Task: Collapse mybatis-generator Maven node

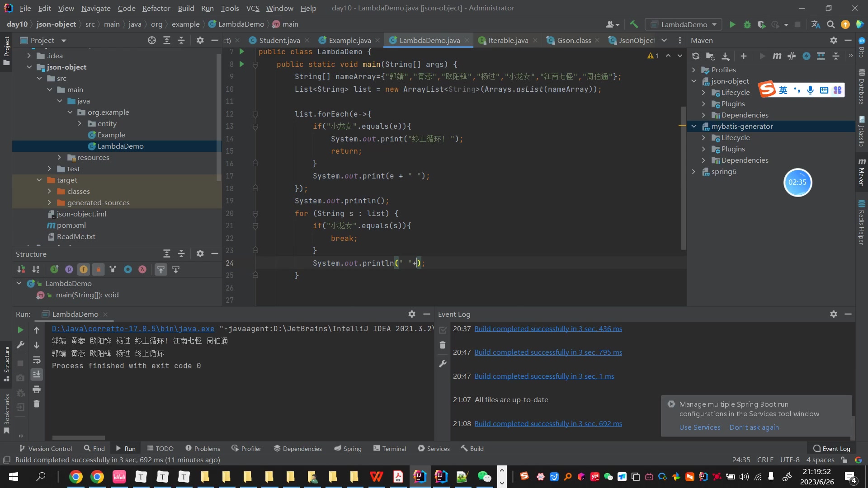Action: [694, 126]
